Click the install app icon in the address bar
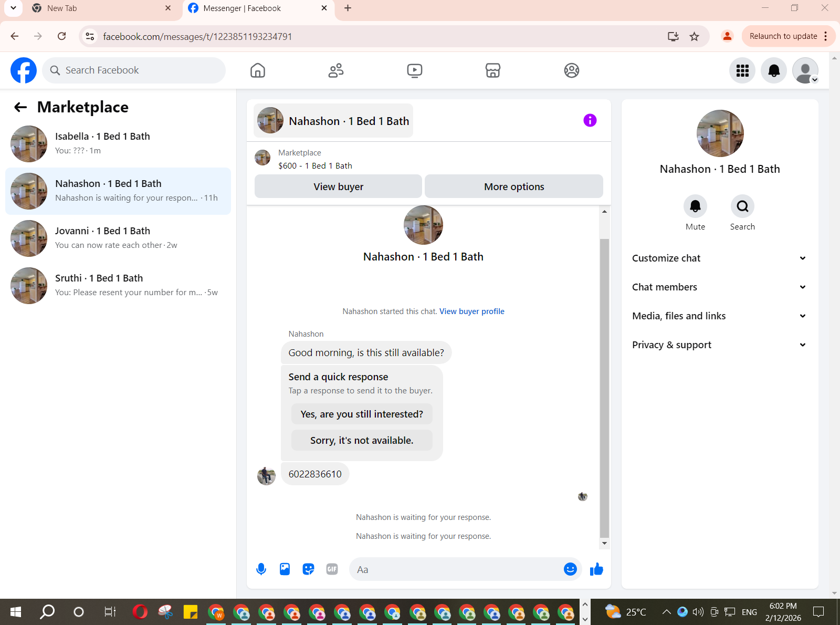 tap(673, 36)
